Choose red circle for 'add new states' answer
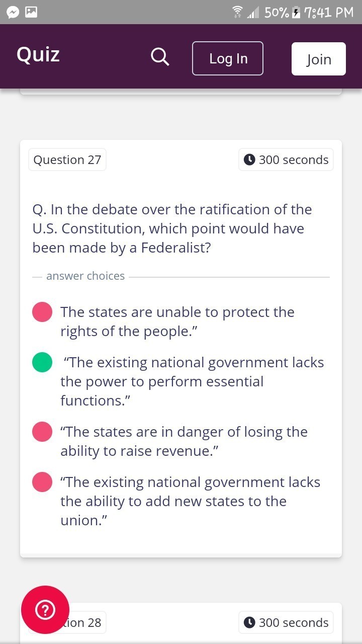Image resolution: width=362 pixels, height=644 pixels. 42,482
